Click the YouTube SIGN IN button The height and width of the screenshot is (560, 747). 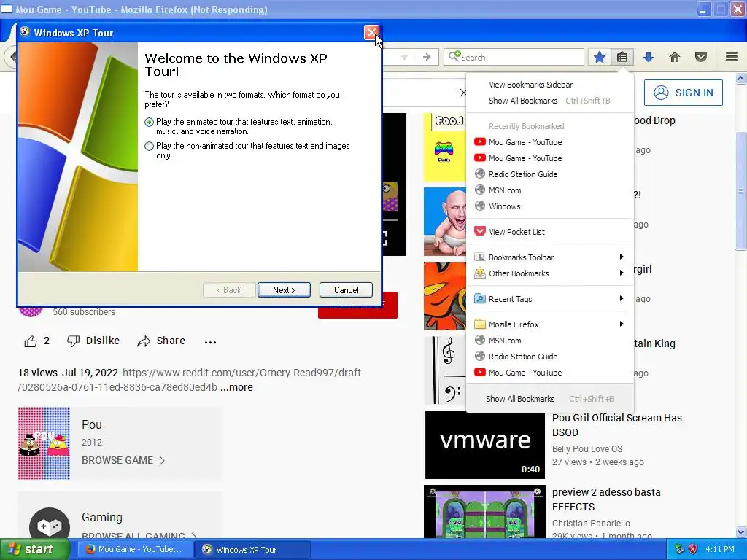[x=683, y=93]
